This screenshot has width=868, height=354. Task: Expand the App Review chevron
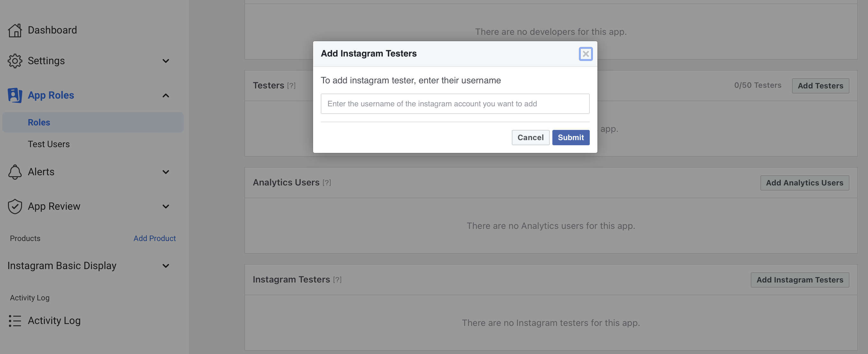pos(166,206)
